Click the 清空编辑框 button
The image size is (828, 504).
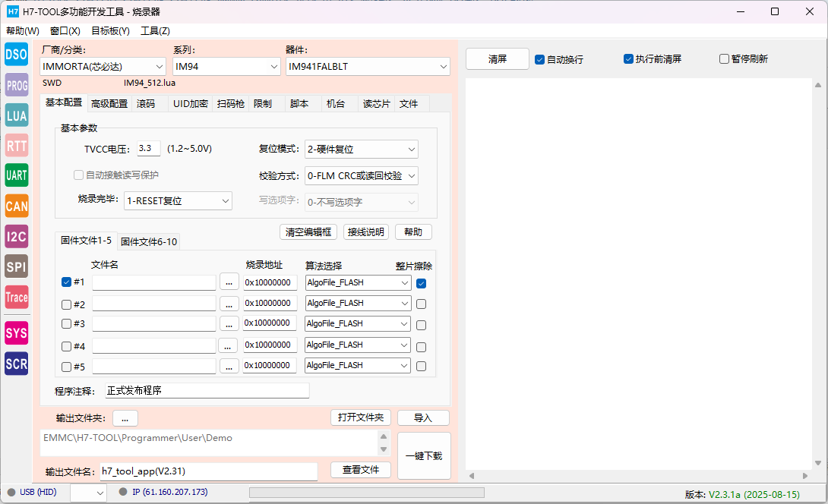tap(308, 232)
